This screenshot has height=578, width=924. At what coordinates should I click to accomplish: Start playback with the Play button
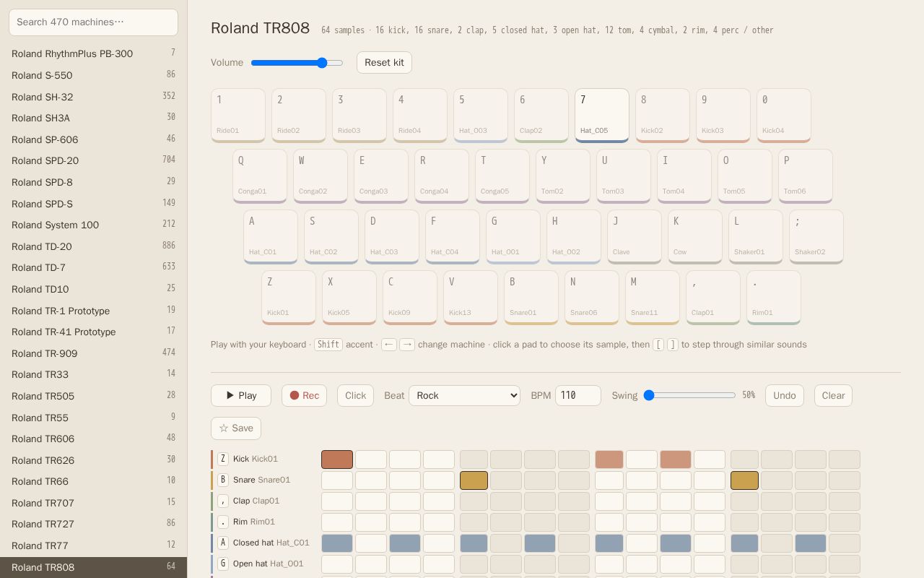coord(241,395)
